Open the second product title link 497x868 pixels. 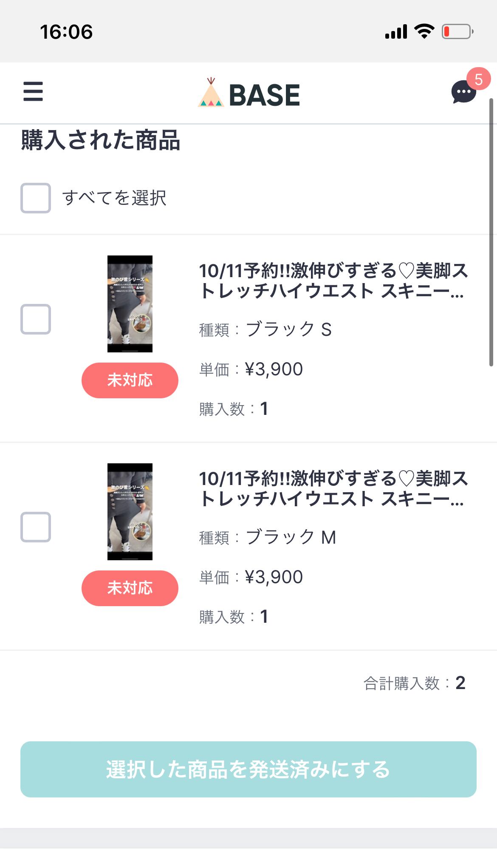click(333, 489)
